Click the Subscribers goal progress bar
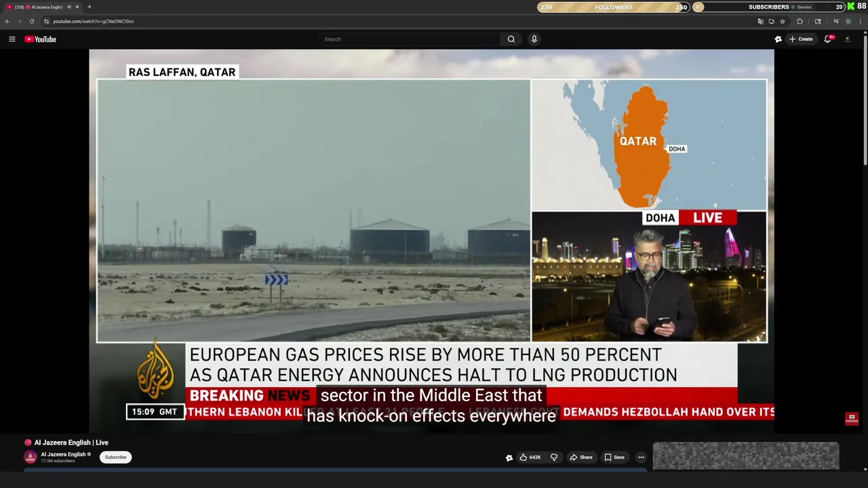Screen dimensions: 868x488 point(768,7)
